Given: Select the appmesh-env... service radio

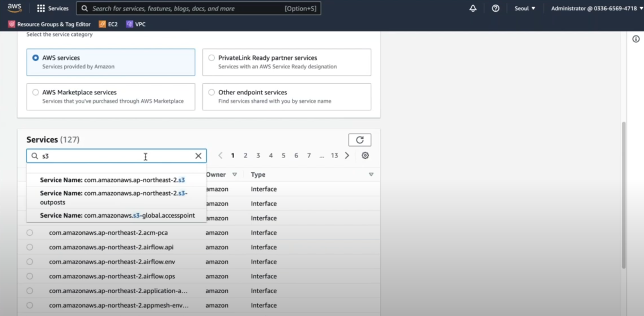Looking at the screenshot, I should tap(30, 305).
